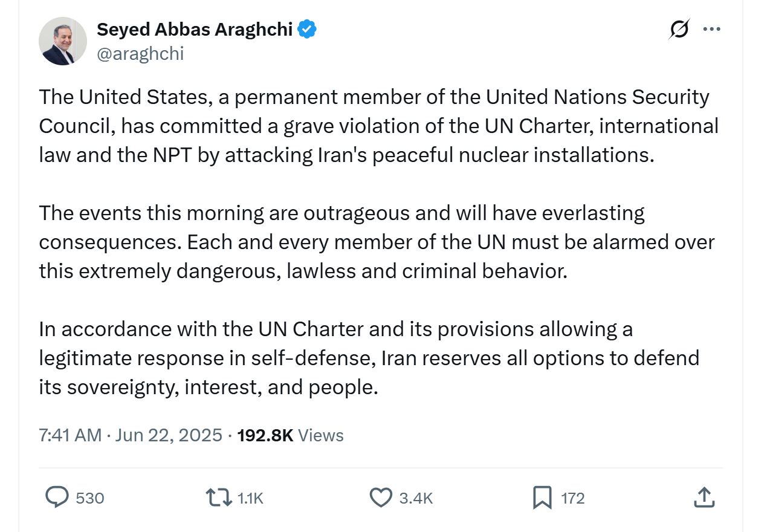Click the repost arrows icon

[218, 498]
